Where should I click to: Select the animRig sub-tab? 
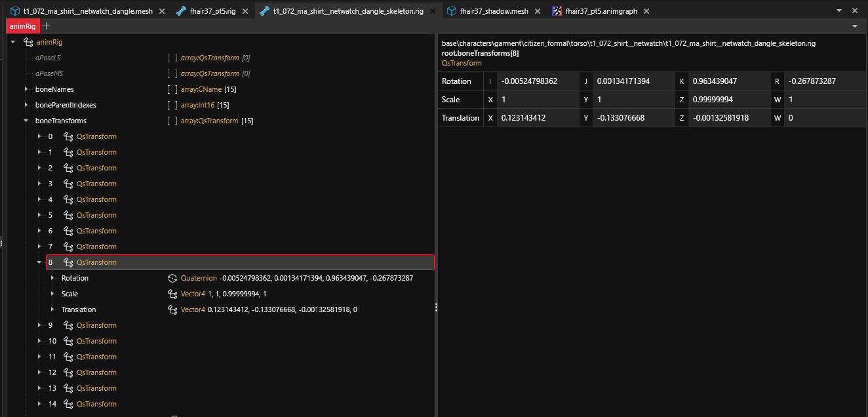[22, 26]
